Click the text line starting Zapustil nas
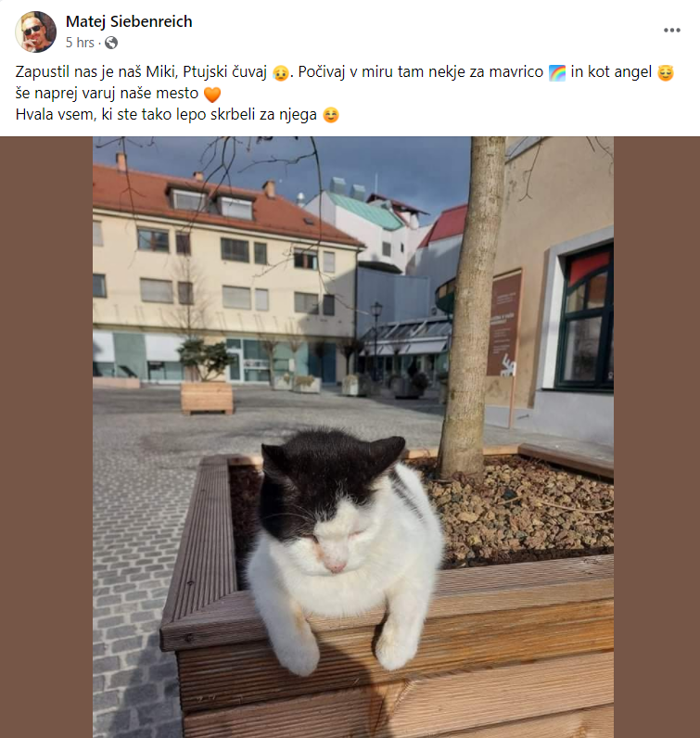The width and height of the screenshot is (700, 738). tap(345, 72)
